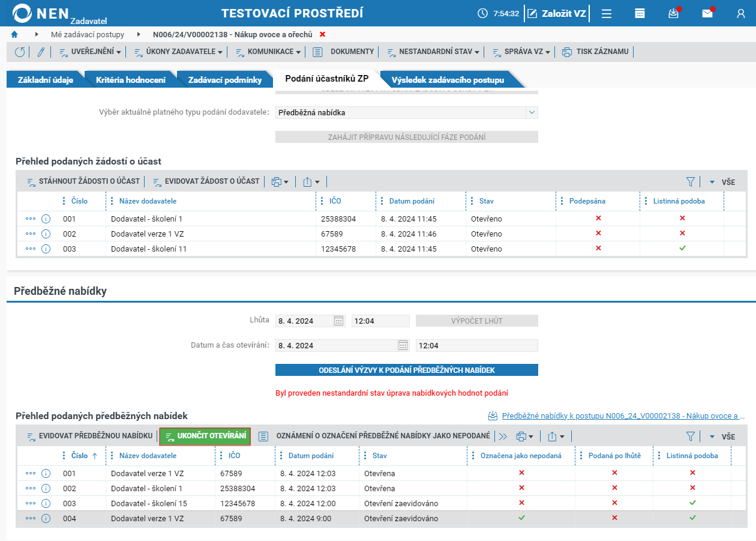Expand print options in žádosti toolbar
Image resolution: width=756 pixels, height=541 pixels.
pos(280,181)
